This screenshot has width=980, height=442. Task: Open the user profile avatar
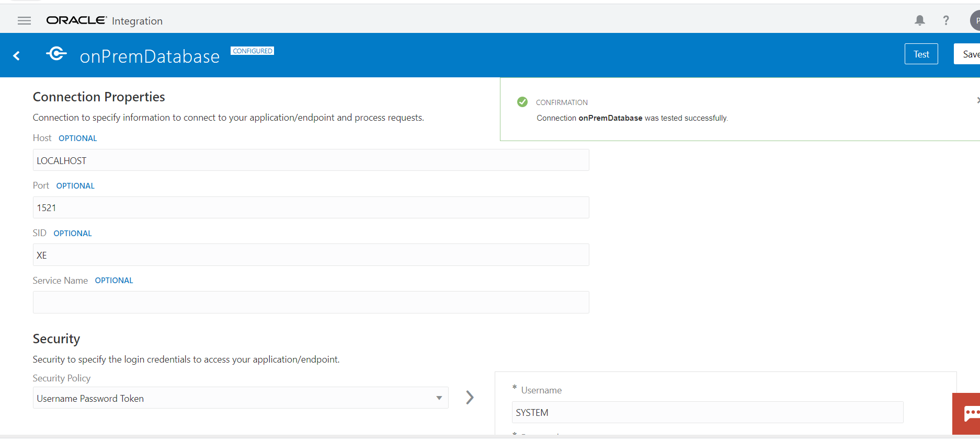point(975,21)
